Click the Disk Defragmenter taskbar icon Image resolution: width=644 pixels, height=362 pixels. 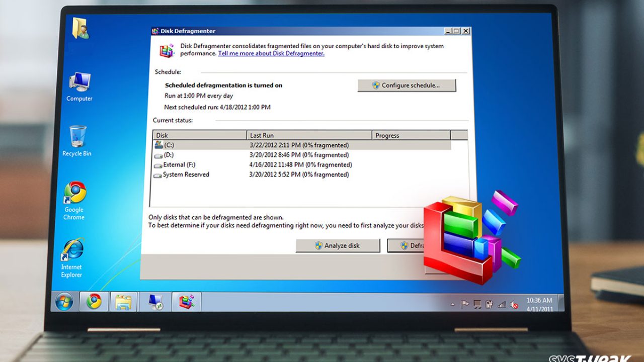click(x=186, y=302)
